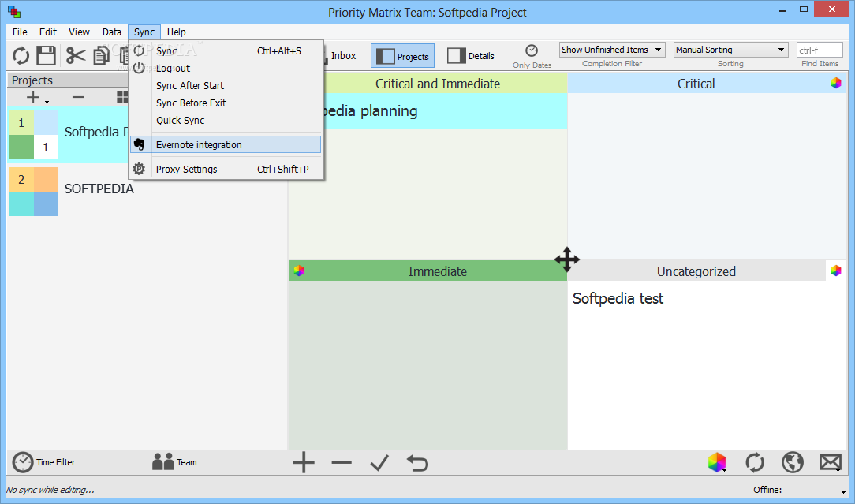Click the SOFTPEDIA project thumbnail numbered 2

[34, 192]
